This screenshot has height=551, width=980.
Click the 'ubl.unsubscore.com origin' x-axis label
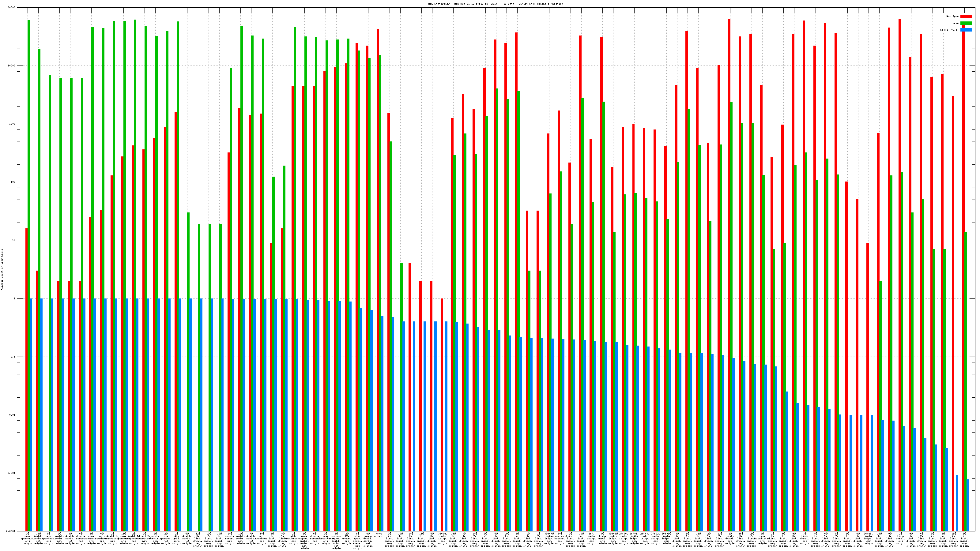(294, 538)
